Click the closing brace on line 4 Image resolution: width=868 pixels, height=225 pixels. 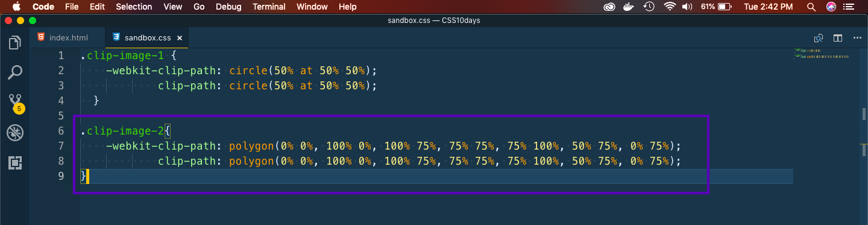96,101
